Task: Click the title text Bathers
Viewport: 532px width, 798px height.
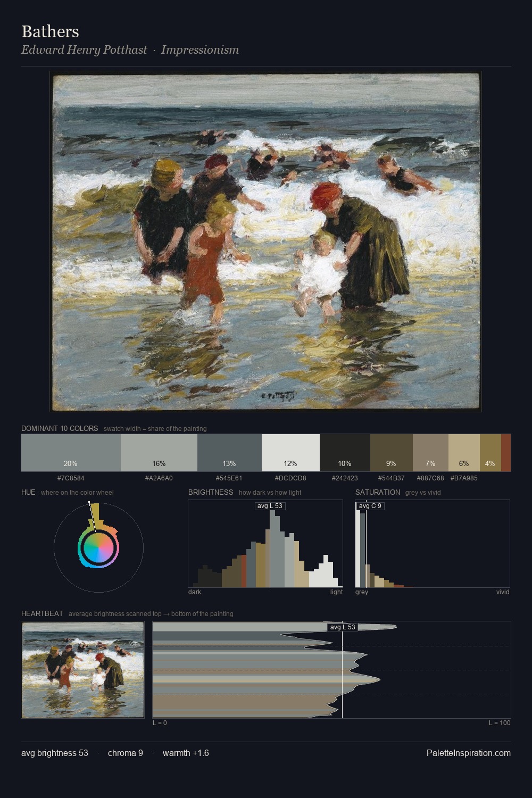Action: pyautogui.click(x=50, y=31)
